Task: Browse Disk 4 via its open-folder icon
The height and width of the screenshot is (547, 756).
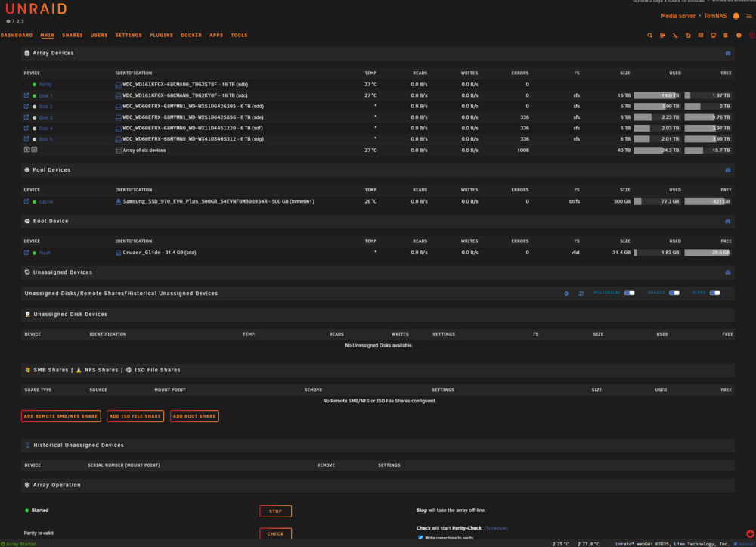Action: coord(26,128)
